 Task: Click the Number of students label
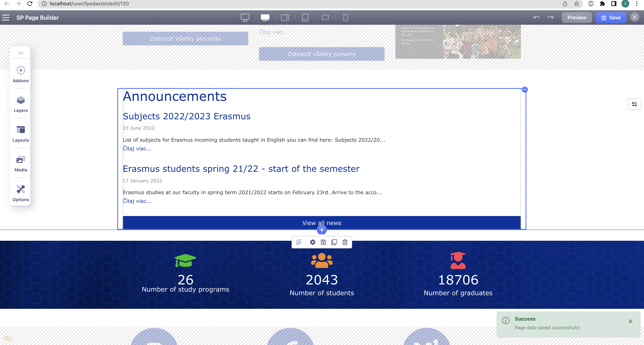[x=322, y=293]
